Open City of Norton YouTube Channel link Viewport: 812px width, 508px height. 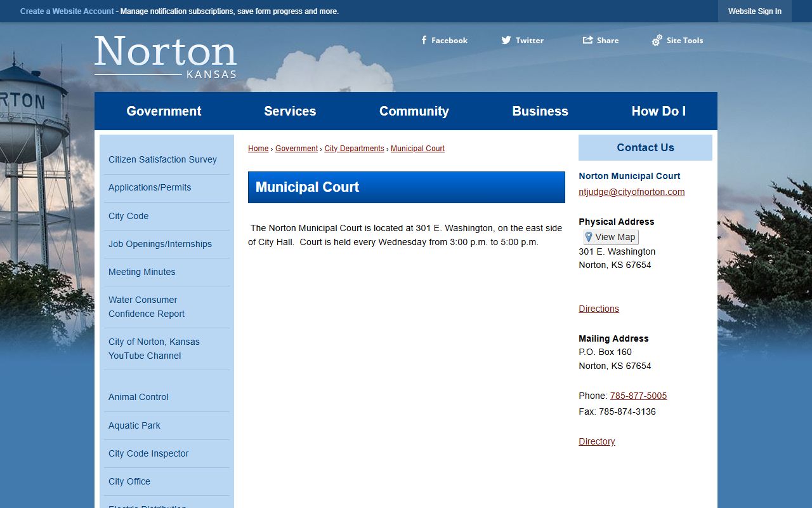pyautogui.click(x=154, y=349)
